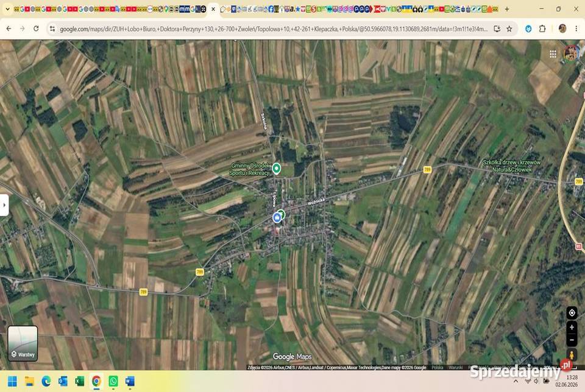585x392 pixels.
Task: Open a new browser tab
Action: [x=506, y=9]
